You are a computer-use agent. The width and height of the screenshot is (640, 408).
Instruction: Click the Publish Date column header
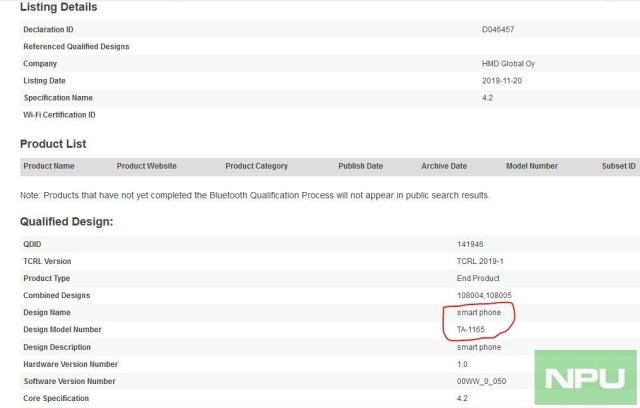pos(360,166)
